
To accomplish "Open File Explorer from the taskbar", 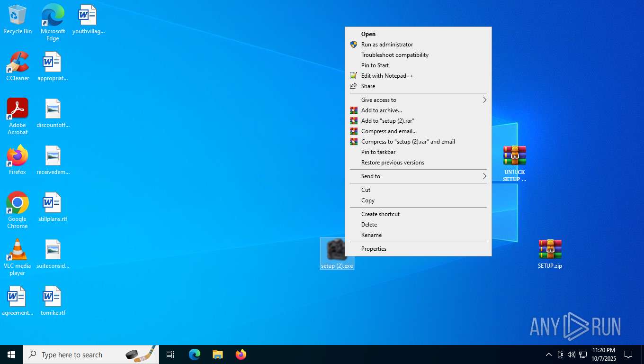I will [x=217, y=355].
